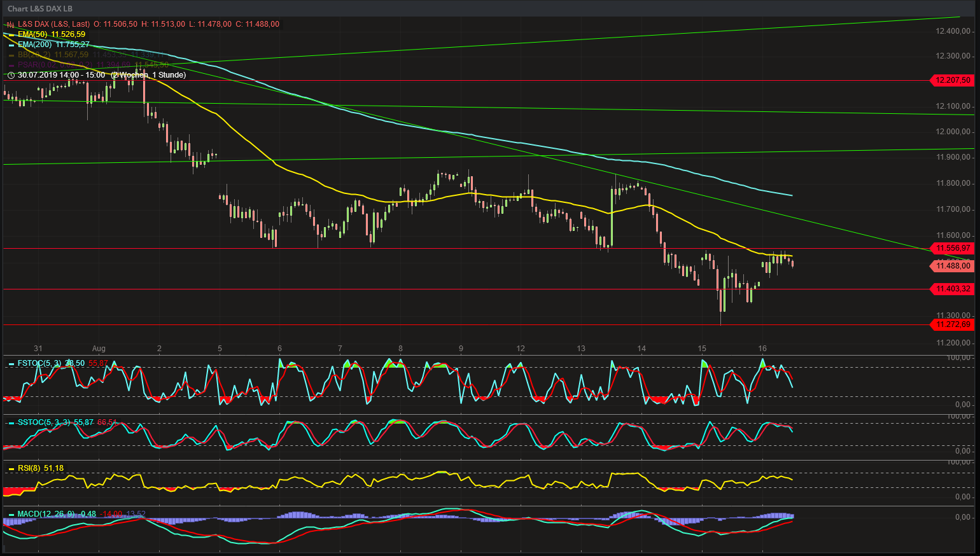Click the 9 date label on time axis

pos(461,349)
